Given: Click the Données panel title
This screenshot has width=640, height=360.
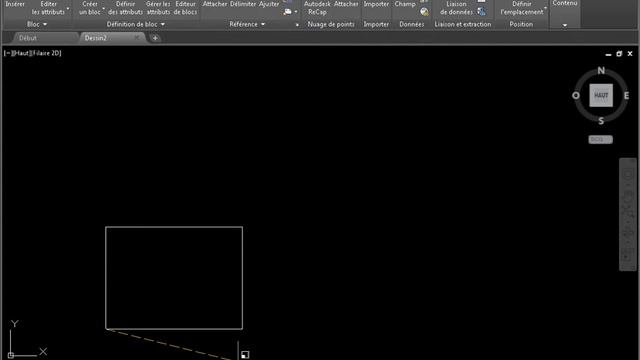Looking at the screenshot, I should coord(411,24).
